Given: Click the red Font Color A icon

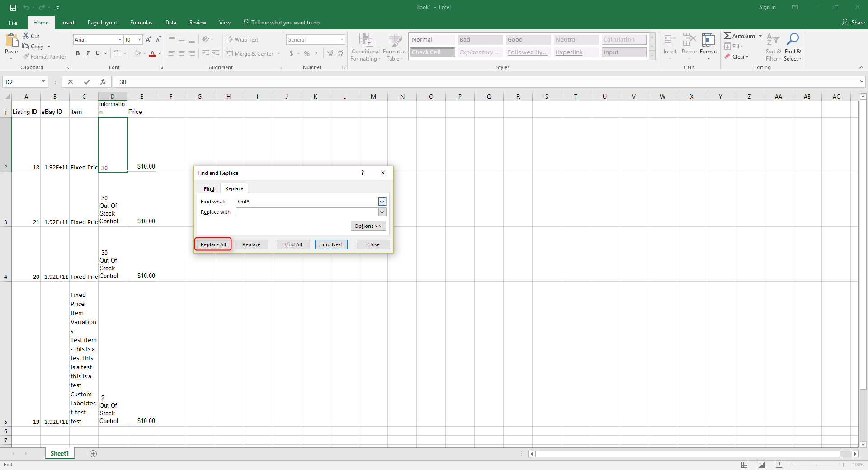Looking at the screenshot, I should [x=152, y=53].
